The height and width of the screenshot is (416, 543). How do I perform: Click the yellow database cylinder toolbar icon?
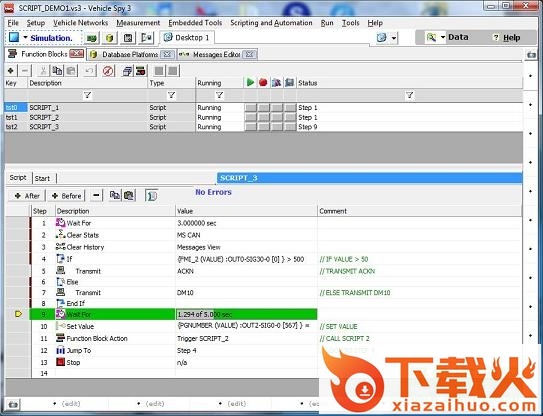click(x=109, y=38)
